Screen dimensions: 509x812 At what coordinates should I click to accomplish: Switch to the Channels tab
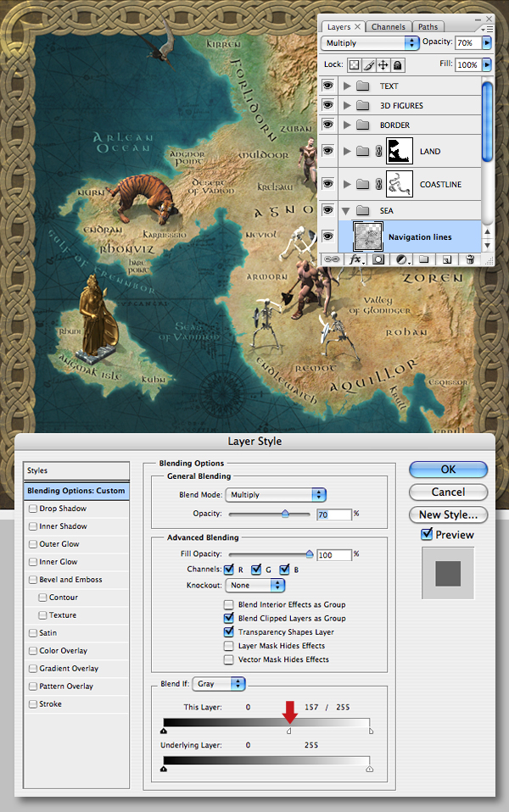click(389, 27)
